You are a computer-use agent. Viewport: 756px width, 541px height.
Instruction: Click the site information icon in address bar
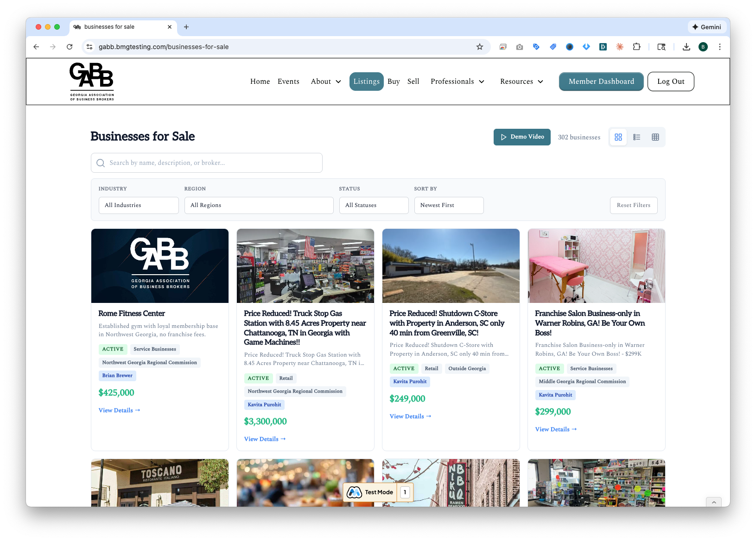(x=90, y=47)
